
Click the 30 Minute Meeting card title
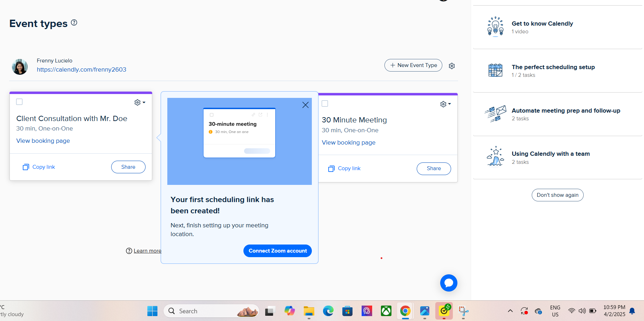354,120
